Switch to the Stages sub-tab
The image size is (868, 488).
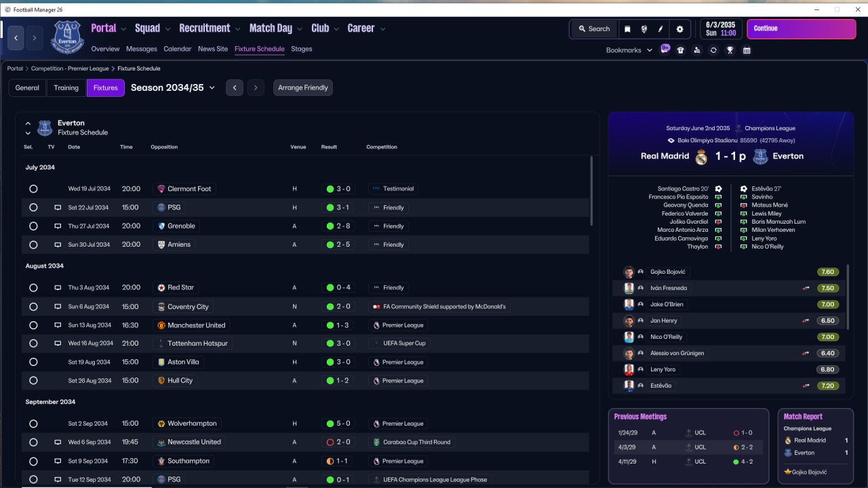click(x=302, y=49)
